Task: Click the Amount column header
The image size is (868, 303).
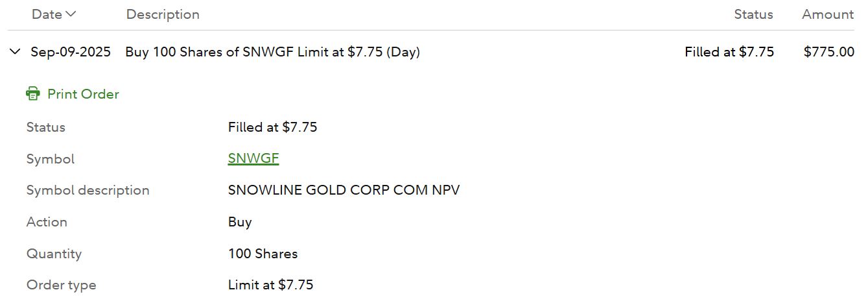Action: coord(828,14)
